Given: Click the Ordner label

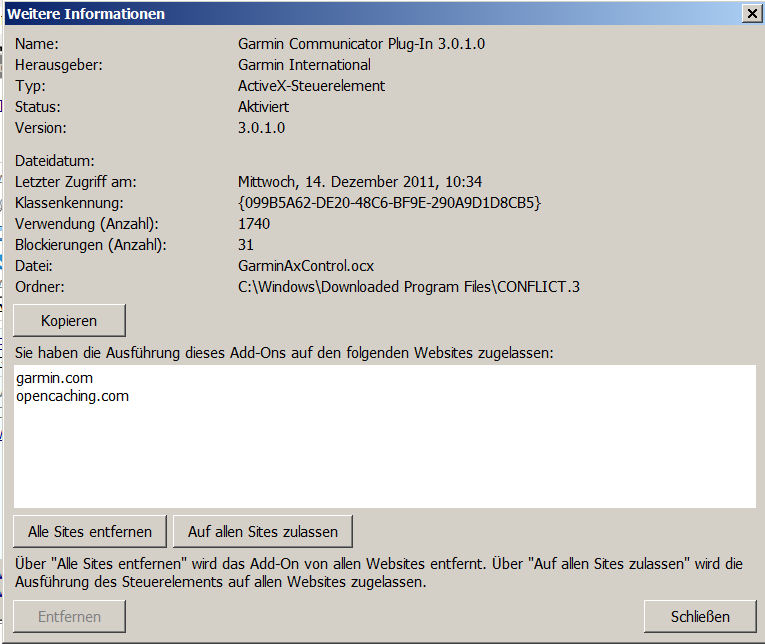Looking at the screenshot, I should point(40,287).
